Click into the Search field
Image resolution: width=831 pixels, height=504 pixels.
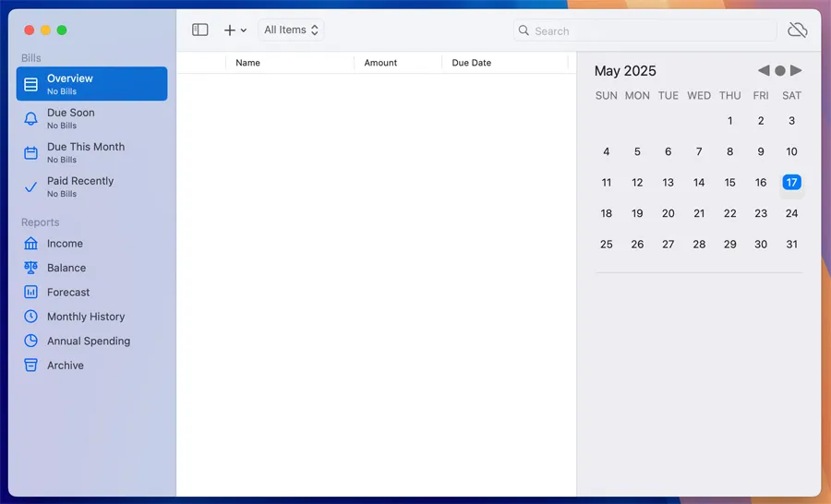pyautogui.click(x=646, y=30)
